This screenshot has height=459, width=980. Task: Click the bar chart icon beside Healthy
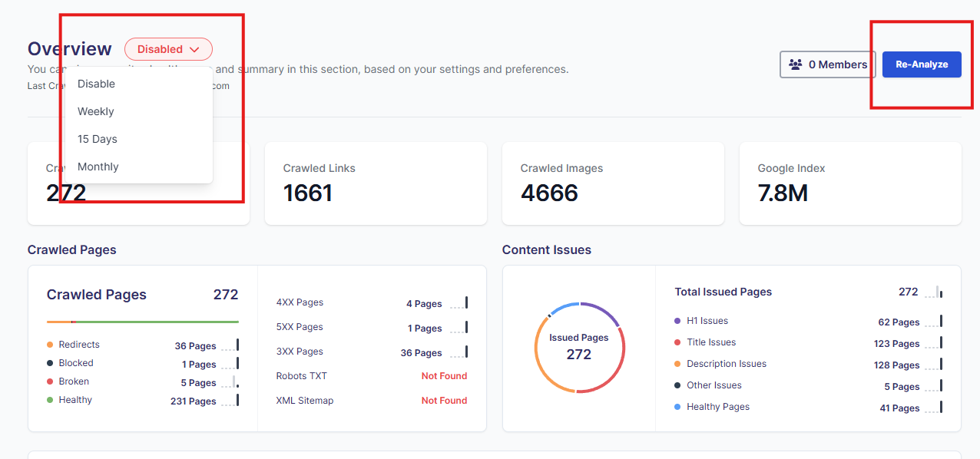point(230,401)
